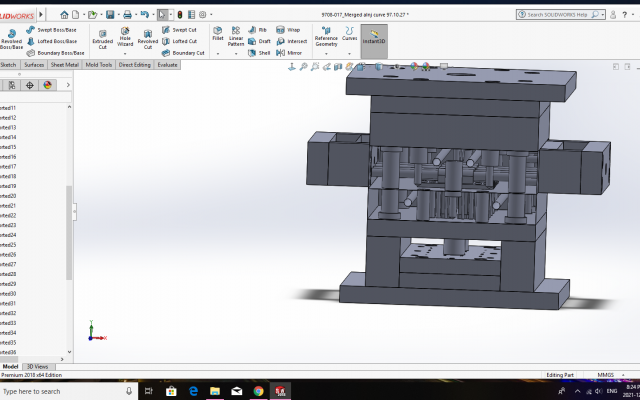The image size is (640, 400).
Task: Show more manager tabs with right chevron
Action: [x=68, y=85]
